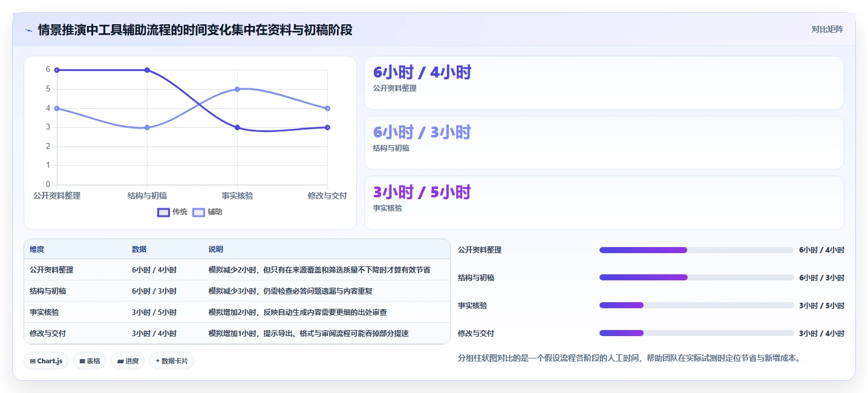
Task: Click the description starting 模拟减少3小时
Action: click(290, 291)
